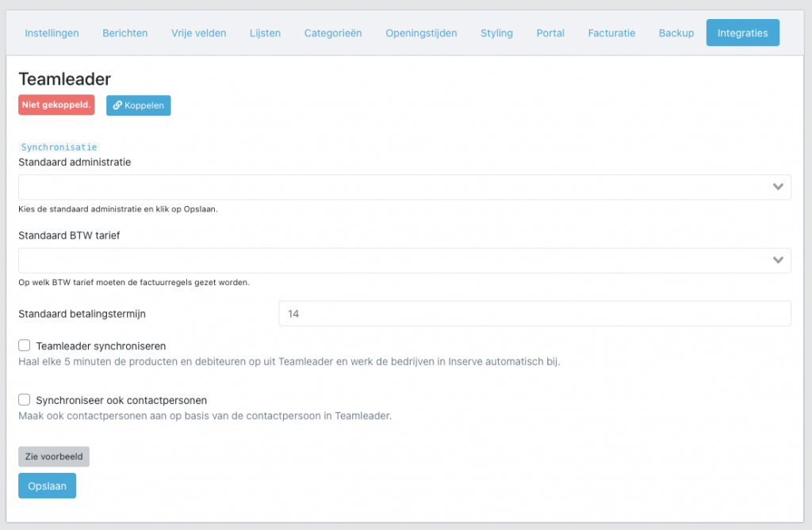This screenshot has height=530, width=812.
Task: Open the Standaard administratie dropdown
Action: click(x=404, y=187)
